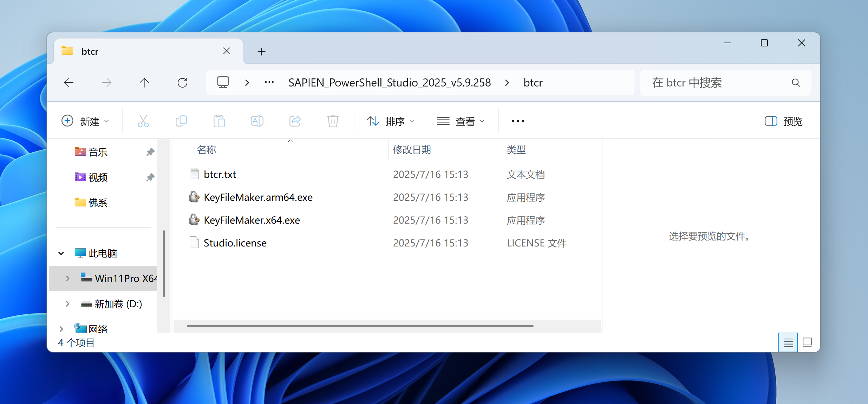Navigate to SAPIEN_PowerShell_Studio breadcrumb segment
This screenshot has width=868, height=404.
click(x=389, y=83)
